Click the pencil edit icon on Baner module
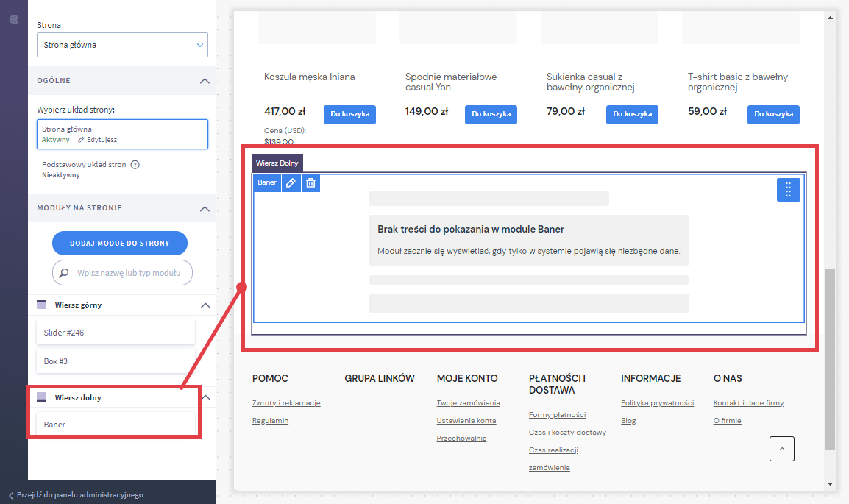 point(291,182)
